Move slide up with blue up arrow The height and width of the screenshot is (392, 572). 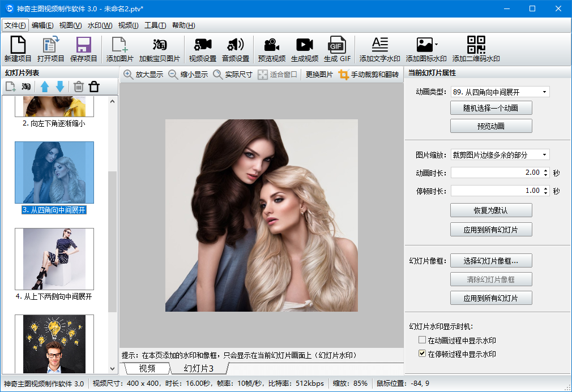[x=45, y=87]
